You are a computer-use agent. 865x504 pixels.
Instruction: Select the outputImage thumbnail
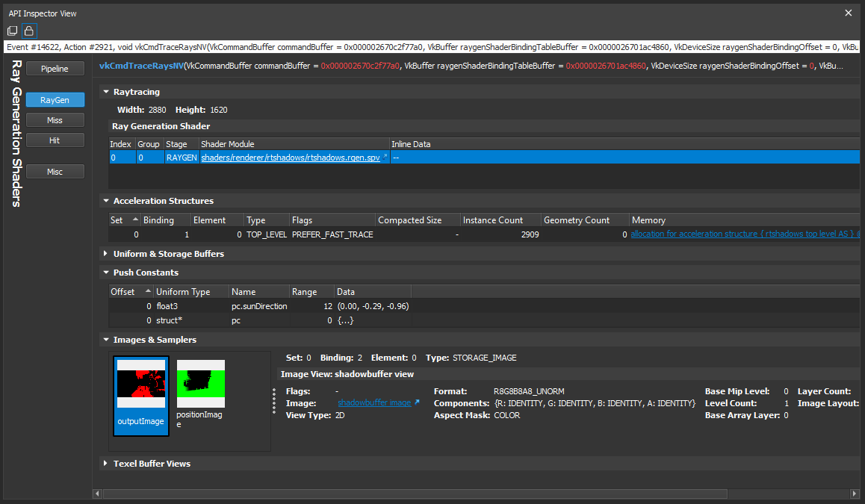pyautogui.click(x=141, y=396)
